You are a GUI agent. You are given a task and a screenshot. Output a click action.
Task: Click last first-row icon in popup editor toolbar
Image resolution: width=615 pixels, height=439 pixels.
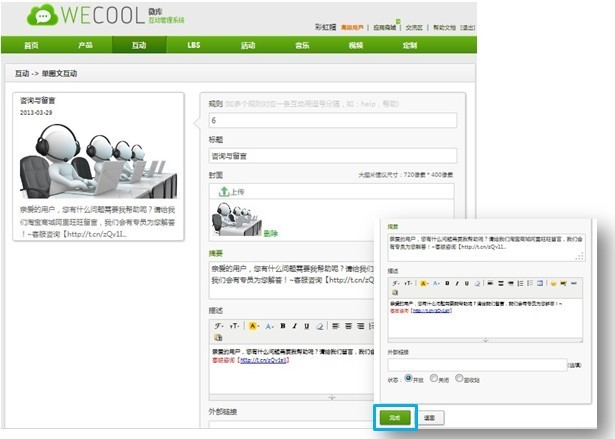(x=574, y=283)
